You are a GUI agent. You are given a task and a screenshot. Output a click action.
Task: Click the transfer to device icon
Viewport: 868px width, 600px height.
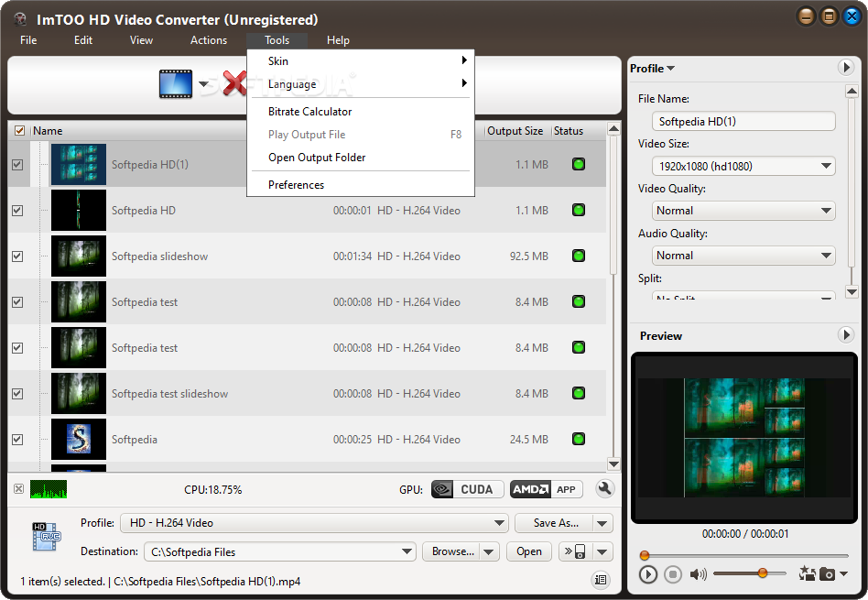click(x=575, y=551)
